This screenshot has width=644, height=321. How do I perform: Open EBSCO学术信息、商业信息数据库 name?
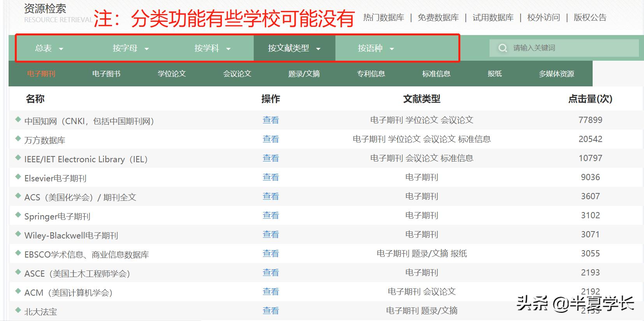pyautogui.click(x=86, y=254)
